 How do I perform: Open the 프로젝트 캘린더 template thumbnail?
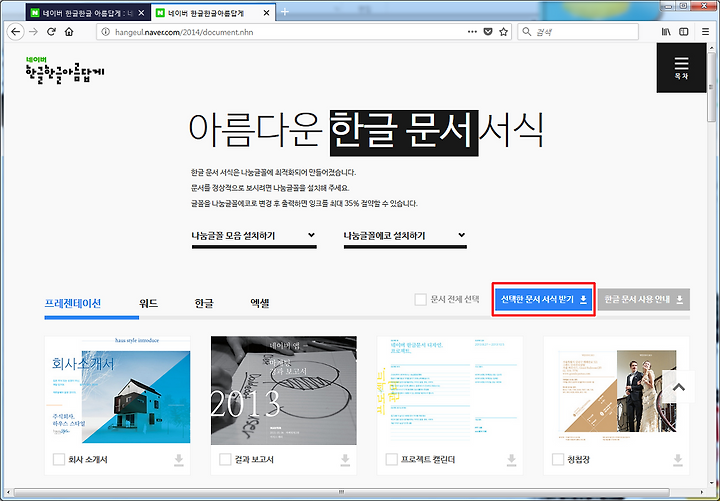tap(450, 392)
